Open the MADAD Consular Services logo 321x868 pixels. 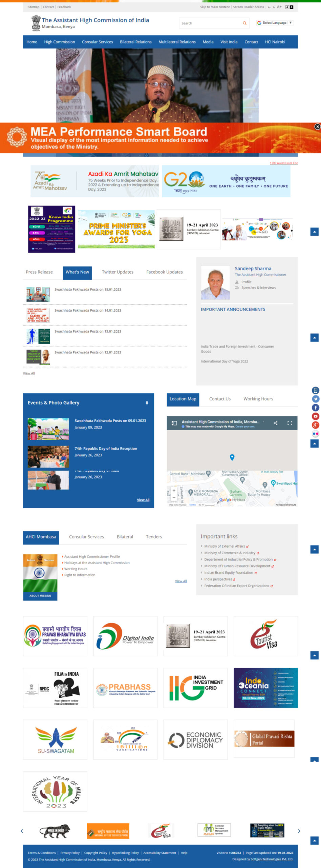click(x=214, y=830)
